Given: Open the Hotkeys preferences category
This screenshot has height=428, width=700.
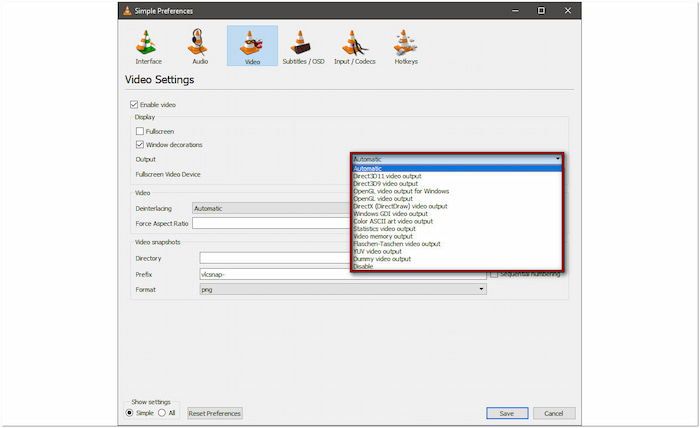Looking at the screenshot, I should coord(406,46).
